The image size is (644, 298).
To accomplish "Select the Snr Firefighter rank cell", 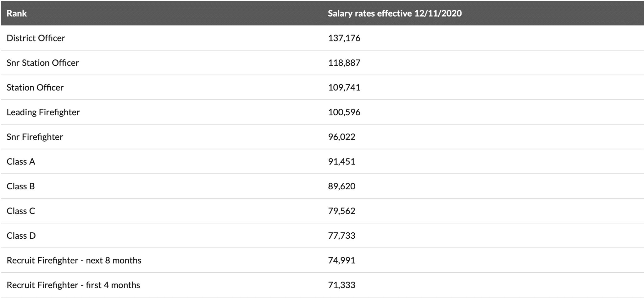I will (x=35, y=137).
